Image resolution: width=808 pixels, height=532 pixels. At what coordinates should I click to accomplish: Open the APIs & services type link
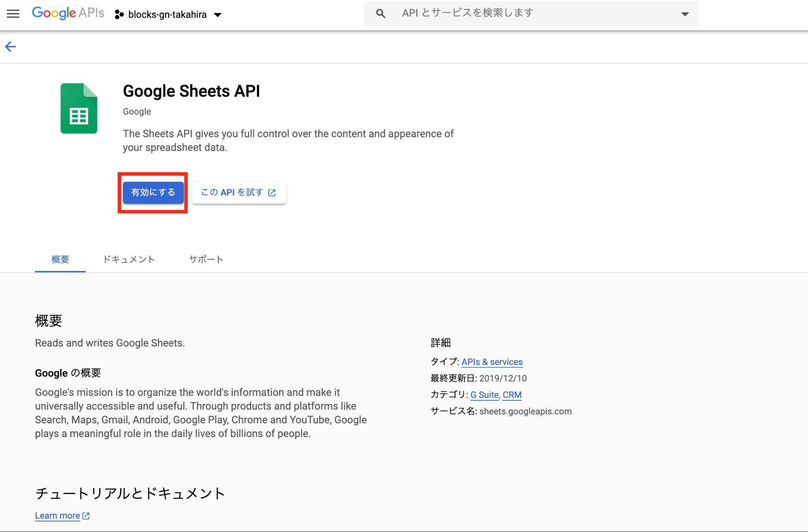[x=492, y=362]
